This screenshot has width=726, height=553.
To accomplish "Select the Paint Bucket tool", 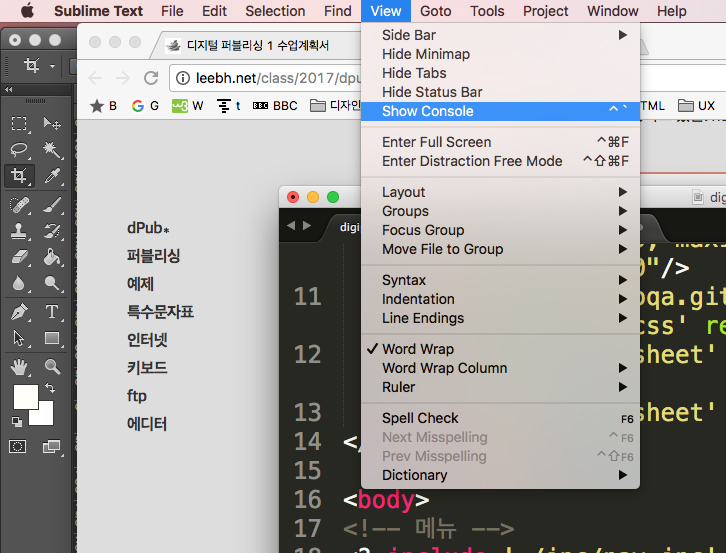I will point(53,258).
